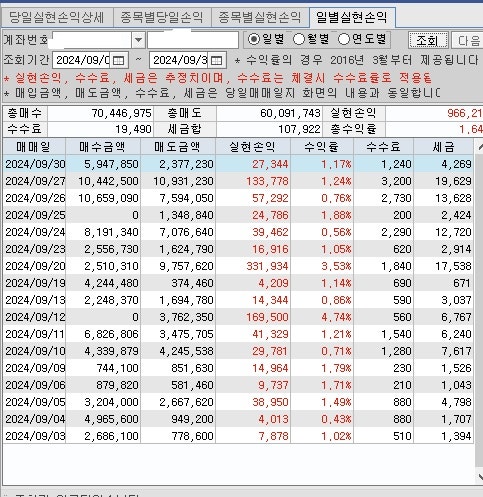Screen dimensions: 483x497
Task: Switch to the 당일실현손익상세 tab
Action: coord(57,18)
